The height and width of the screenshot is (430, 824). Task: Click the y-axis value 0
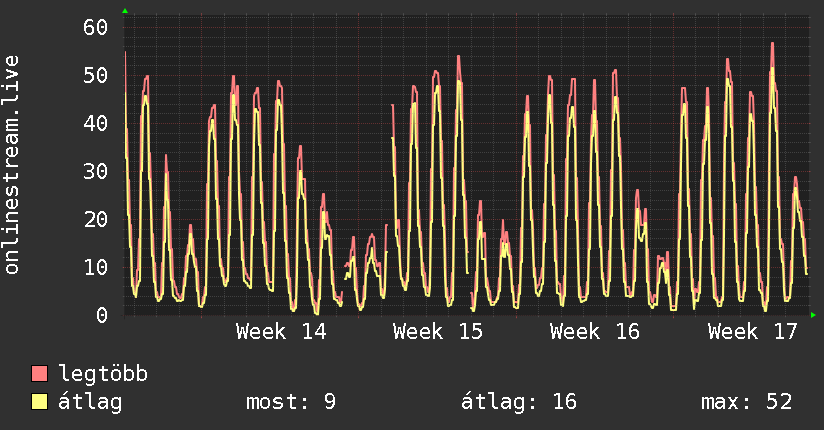click(102, 315)
